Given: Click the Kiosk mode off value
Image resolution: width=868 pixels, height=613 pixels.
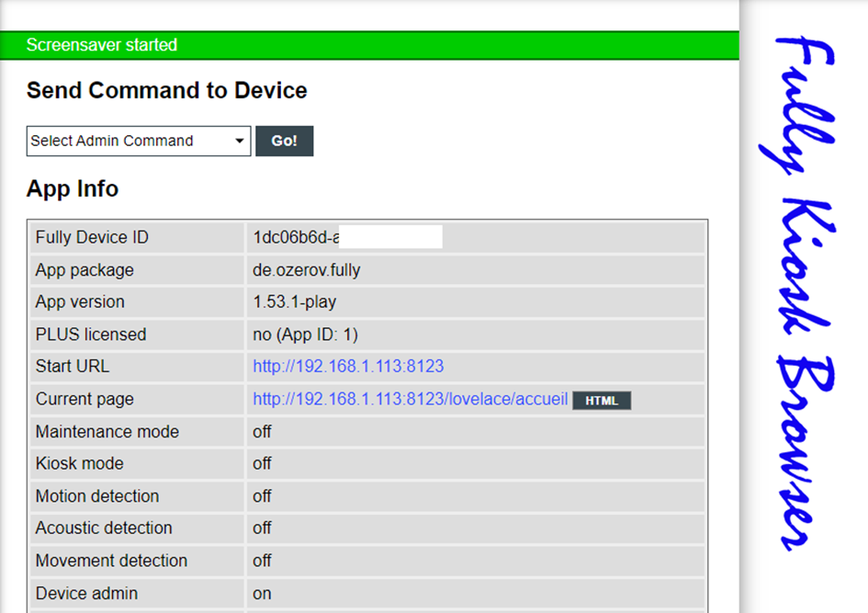Looking at the screenshot, I should click(x=262, y=463).
